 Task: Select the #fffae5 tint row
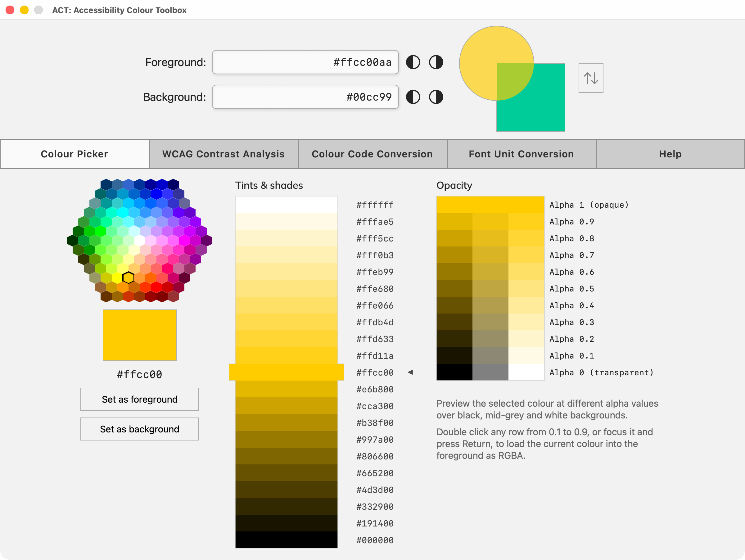tap(286, 222)
